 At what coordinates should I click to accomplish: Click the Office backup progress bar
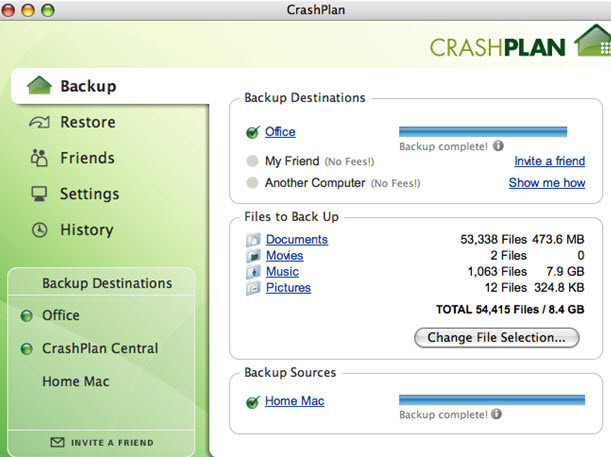pyautogui.click(x=483, y=132)
